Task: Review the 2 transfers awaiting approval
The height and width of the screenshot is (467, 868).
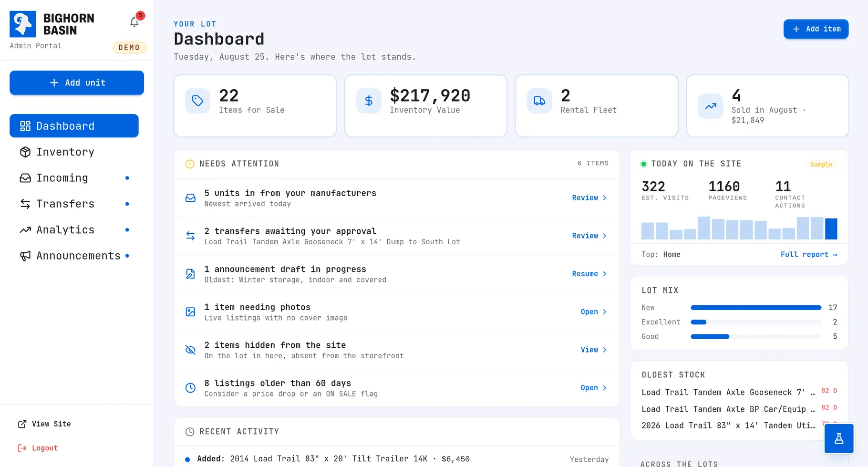Action: pyautogui.click(x=589, y=236)
